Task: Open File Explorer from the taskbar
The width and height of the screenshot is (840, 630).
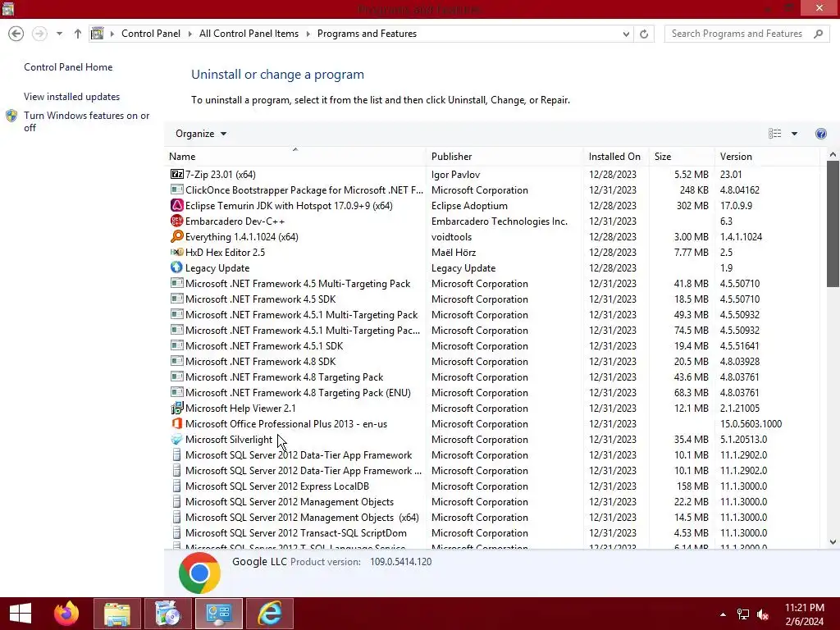Action: tap(117, 614)
